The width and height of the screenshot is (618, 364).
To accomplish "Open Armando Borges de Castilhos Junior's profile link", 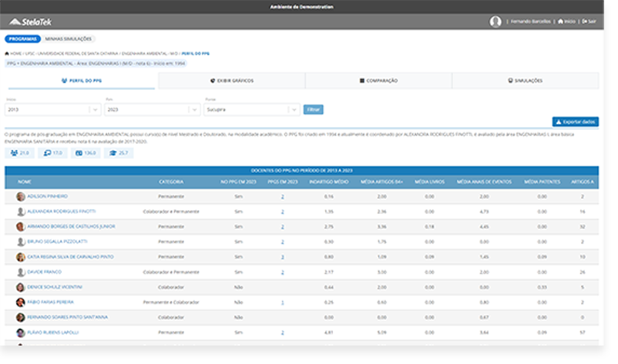I will coord(71,227).
